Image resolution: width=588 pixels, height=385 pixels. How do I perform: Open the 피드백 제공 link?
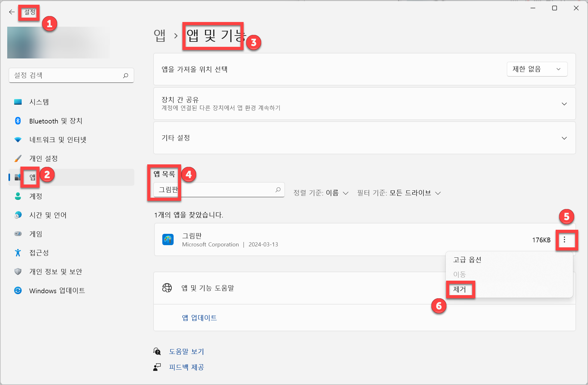click(x=186, y=367)
